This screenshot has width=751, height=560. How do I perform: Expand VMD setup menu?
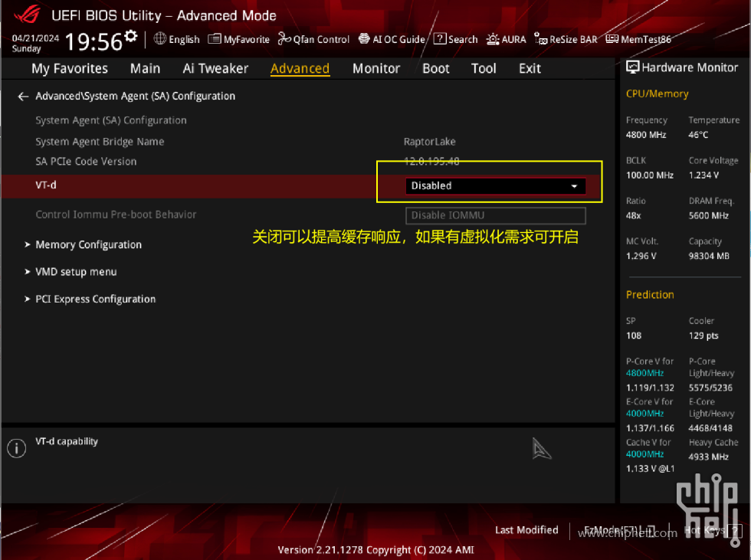point(76,272)
